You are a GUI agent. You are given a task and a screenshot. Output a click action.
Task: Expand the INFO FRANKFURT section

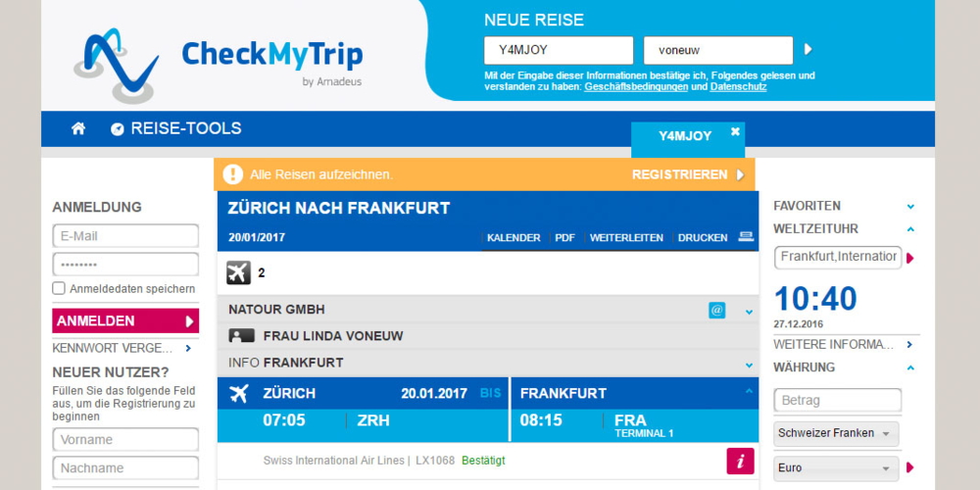749,364
